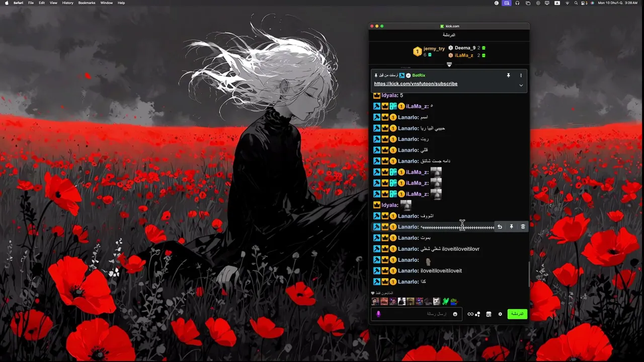Click Lanarlo message 'قللي'

tap(424, 150)
